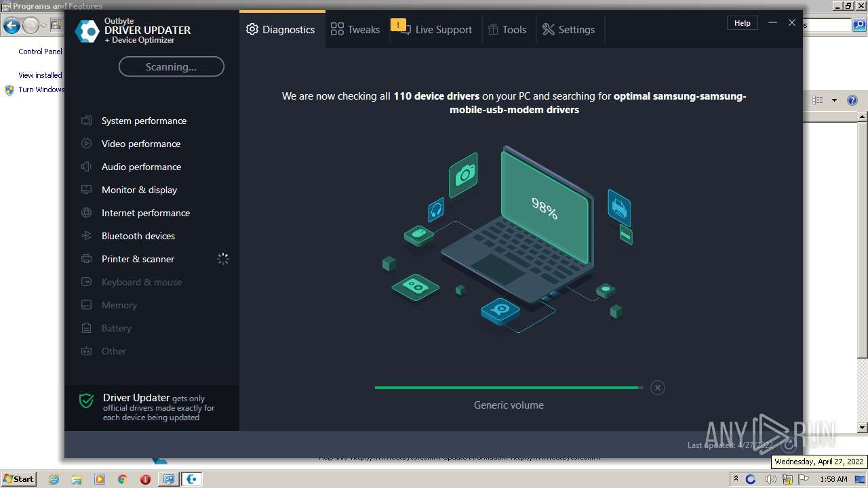Switch to the Tweaks tab
This screenshot has width=868, height=488.
[355, 29]
